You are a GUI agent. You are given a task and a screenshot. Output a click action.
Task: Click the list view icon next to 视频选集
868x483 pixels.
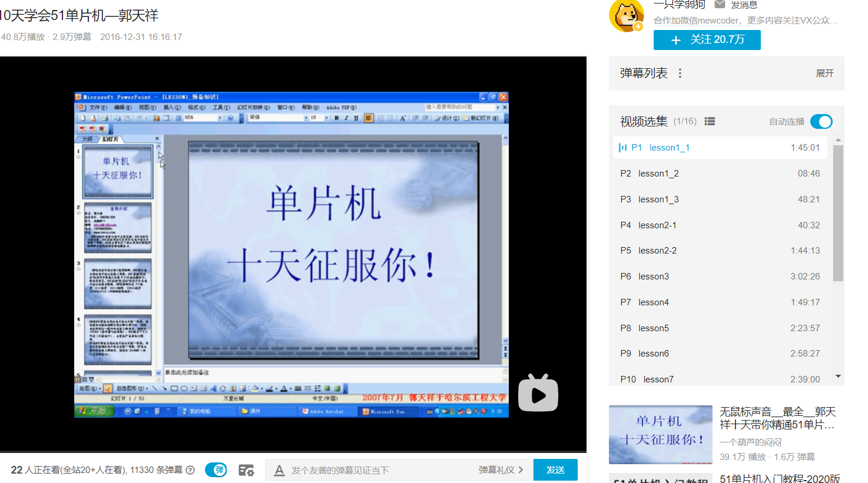(710, 121)
